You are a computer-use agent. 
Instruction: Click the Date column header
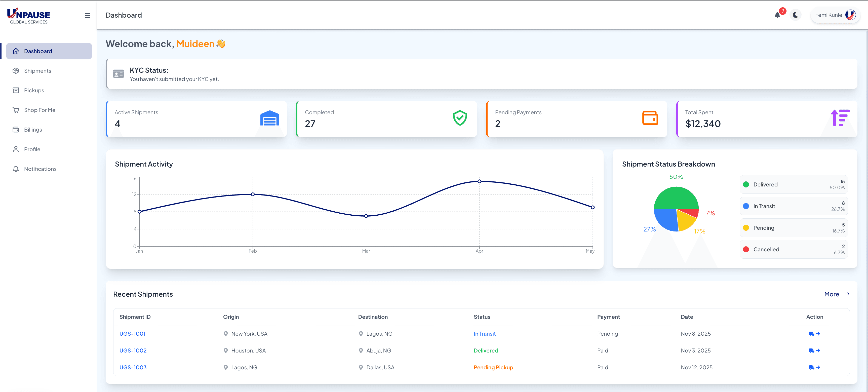tap(687, 317)
